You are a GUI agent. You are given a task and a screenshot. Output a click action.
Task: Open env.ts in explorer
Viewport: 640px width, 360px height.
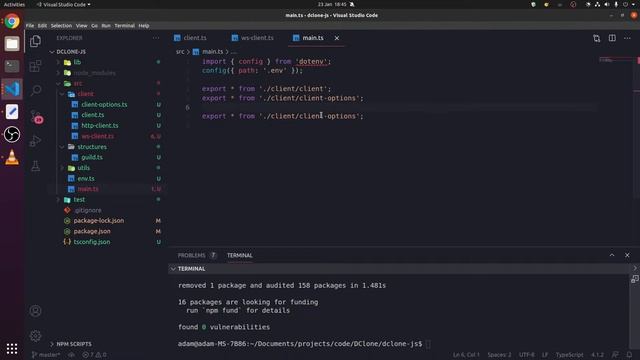click(x=86, y=179)
